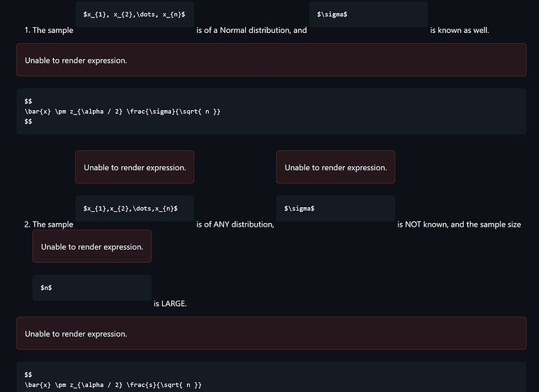
Task: Select the '$x_{1},x_{2},\dots,x_{n}$' code block in item 2
Action: click(x=135, y=209)
